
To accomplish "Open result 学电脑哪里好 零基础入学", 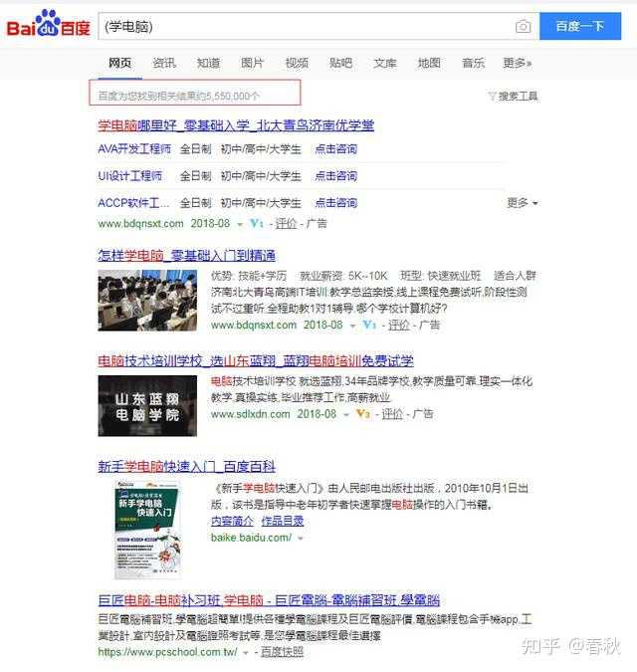I will point(236,125).
